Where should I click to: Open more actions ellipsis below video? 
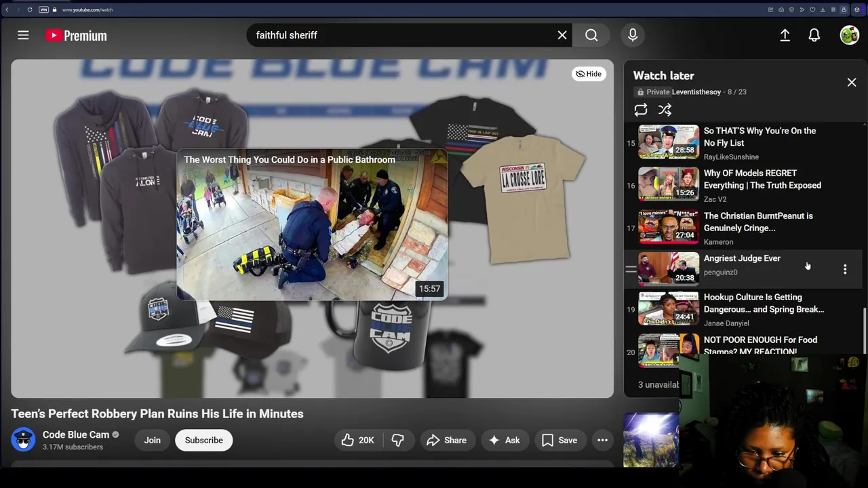point(602,441)
